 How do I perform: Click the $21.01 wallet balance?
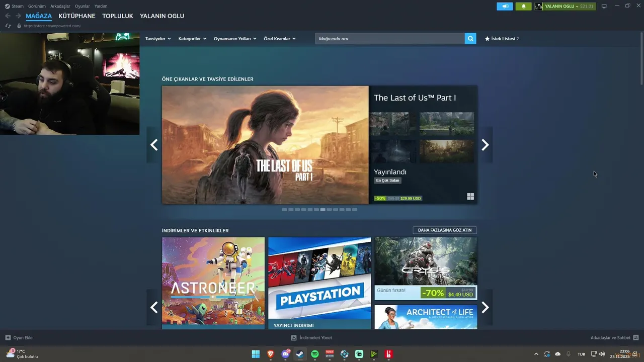[x=587, y=6]
